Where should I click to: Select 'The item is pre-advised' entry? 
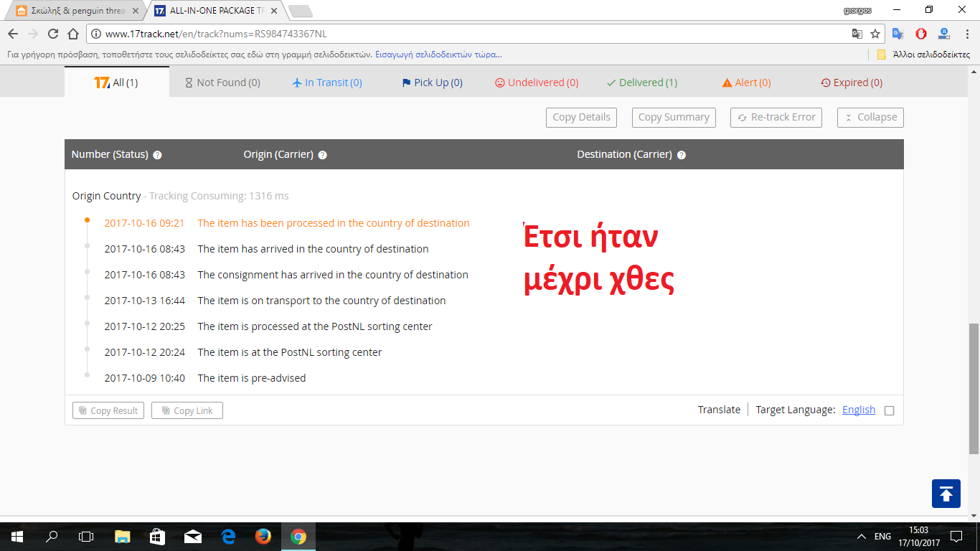(x=252, y=378)
